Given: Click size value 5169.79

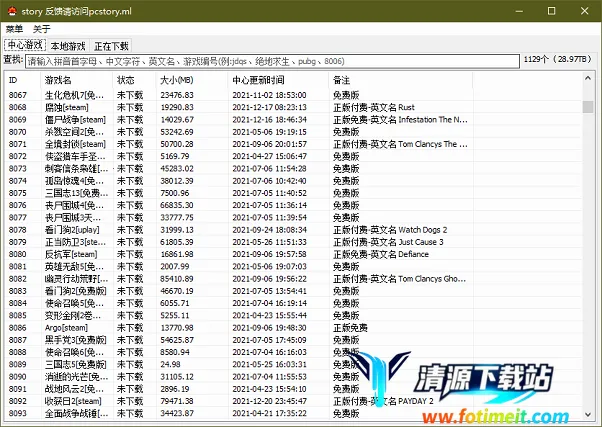Looking at the screenshot, I should click(175, 156).
